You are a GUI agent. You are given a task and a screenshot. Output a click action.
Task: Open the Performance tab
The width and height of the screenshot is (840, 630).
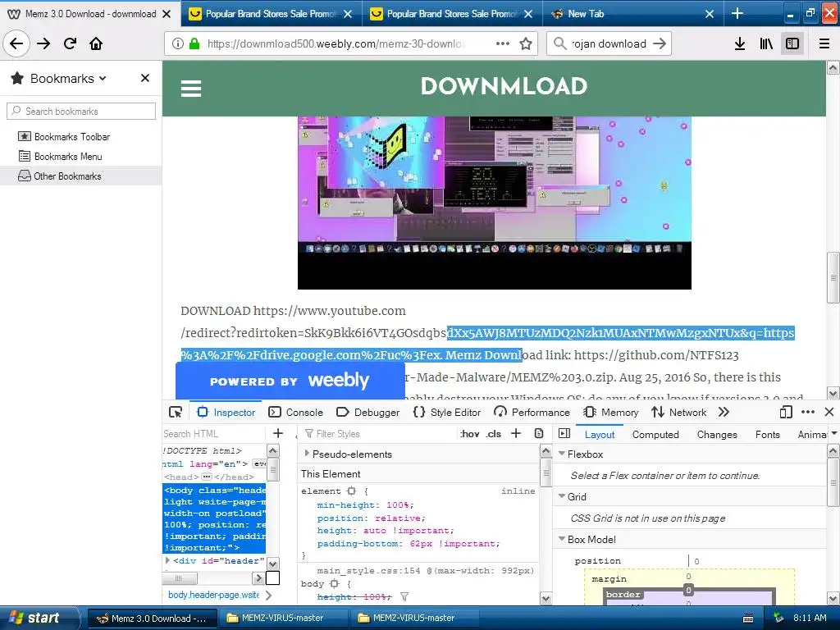pyautogui.click(x=532, y=412)
